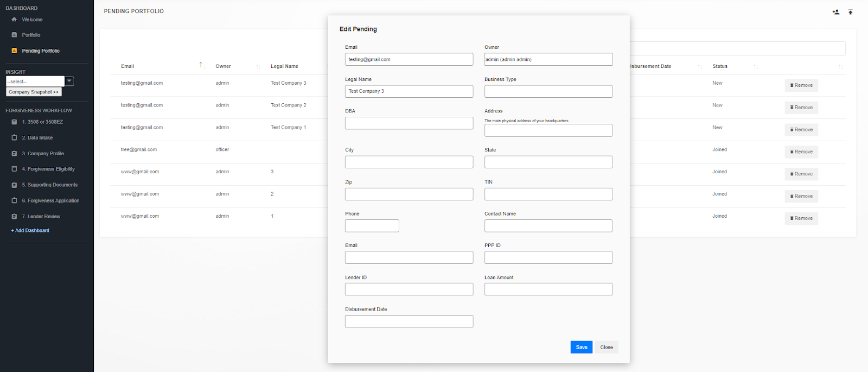868x372 pixels.
Task: Click the Insight --select-- combo box
Action: [35, 81]
